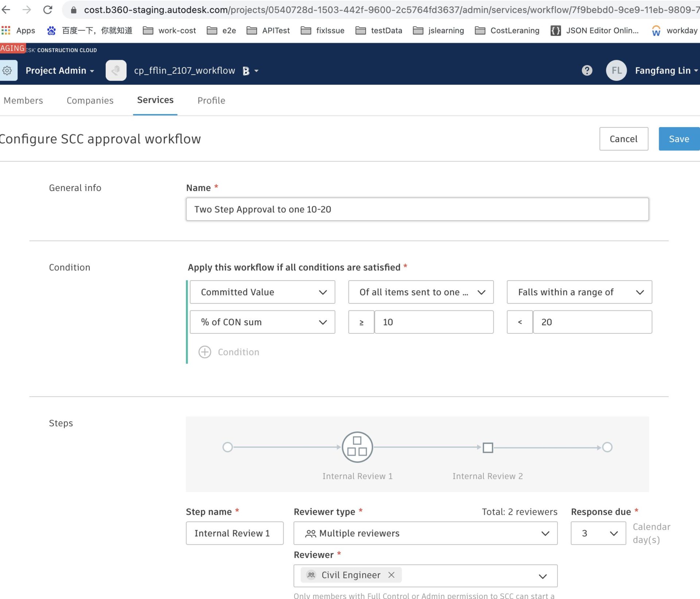Open the CostLeraning bookmark folder
The height and width of the screenshot is (599, 700).
point(507,31)
